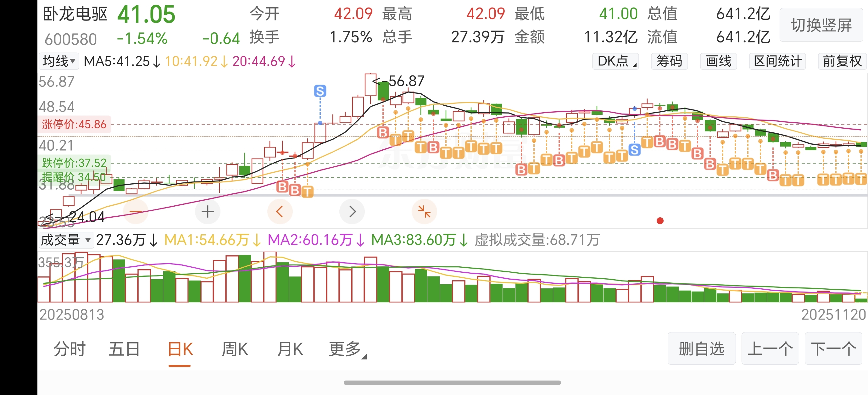Switch to the 分时 tab
Viewport: 868px width, 395px height.
pyautogui.click(x=70, y=349)
